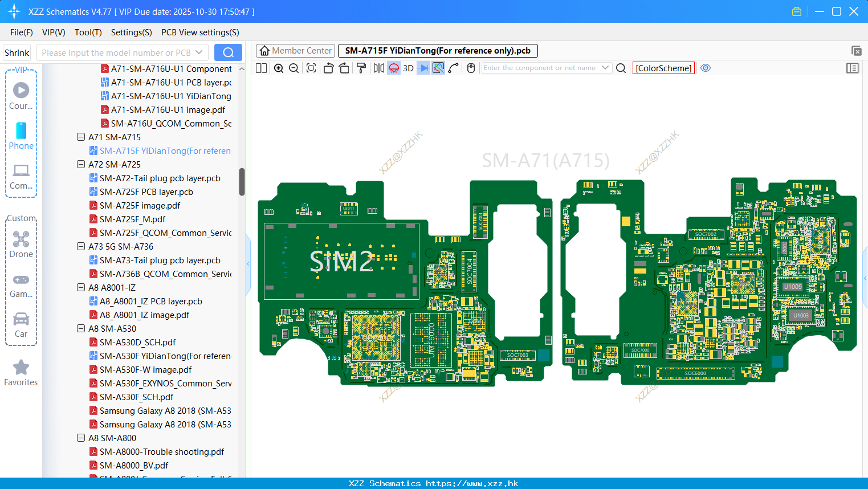Click the blue search button
Image resolution: width=868 pixels, height=489 pixels.
click(x=228, y=52)
